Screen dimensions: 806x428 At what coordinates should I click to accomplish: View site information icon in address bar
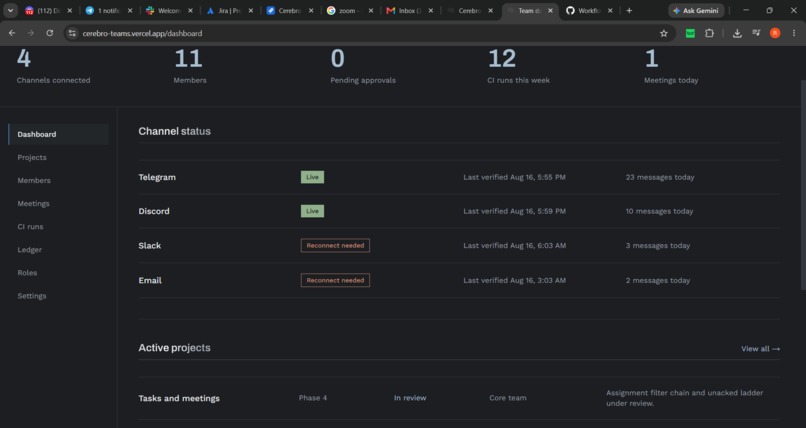pos(72,33)
